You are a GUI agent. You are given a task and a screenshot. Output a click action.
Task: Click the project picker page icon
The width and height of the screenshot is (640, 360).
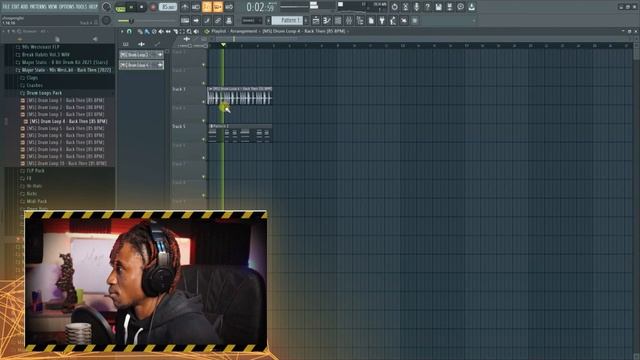click(371, 20)
